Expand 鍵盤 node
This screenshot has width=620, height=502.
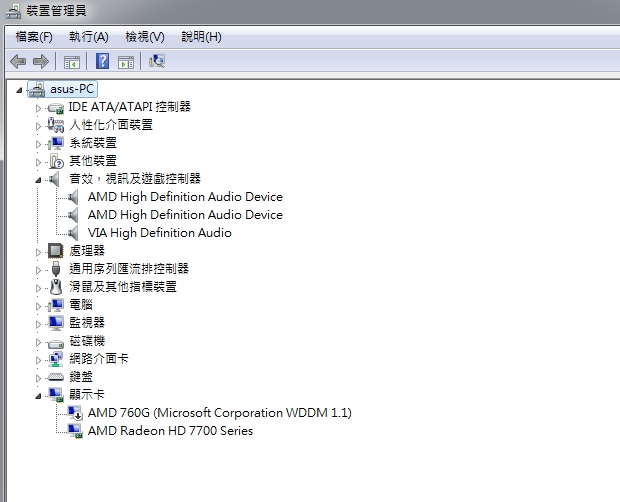(x=38, y=378)
